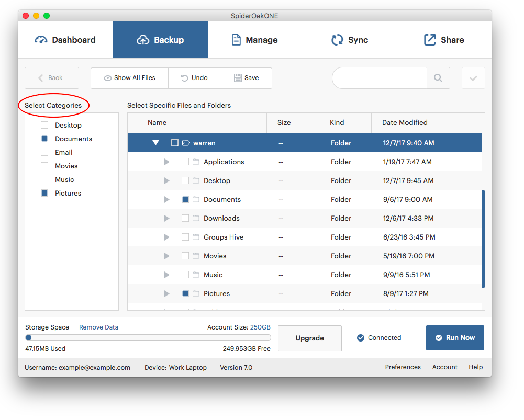Image resolution: width=524 pixels, height=420 pixels.
Task: Switch to the Backup tab
Action: point(160,40)
